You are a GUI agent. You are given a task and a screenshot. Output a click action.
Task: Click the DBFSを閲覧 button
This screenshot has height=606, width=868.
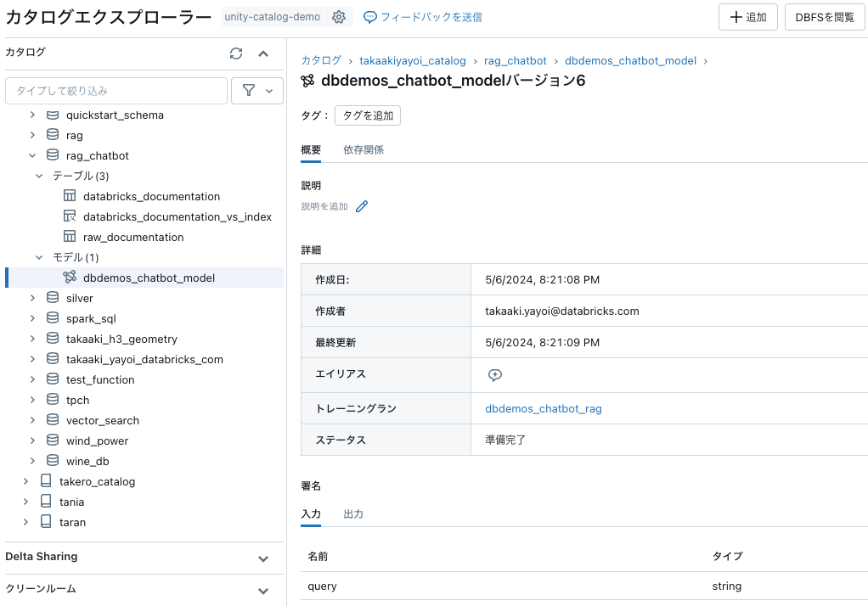coord(825,17)
